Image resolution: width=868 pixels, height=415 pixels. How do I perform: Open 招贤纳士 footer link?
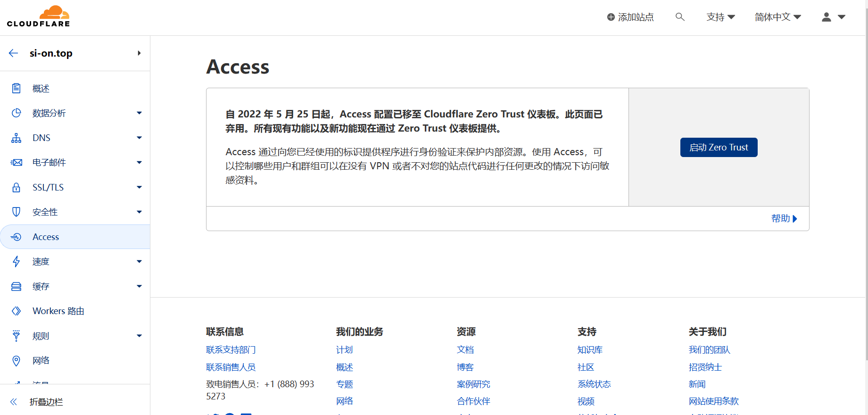pos(705,367)
